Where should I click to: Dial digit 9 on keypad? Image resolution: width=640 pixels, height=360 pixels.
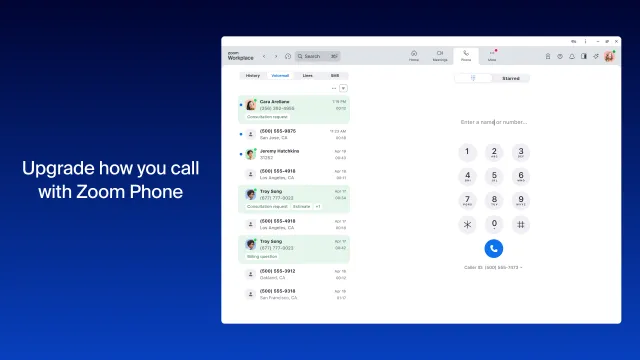tap(521, 200)
